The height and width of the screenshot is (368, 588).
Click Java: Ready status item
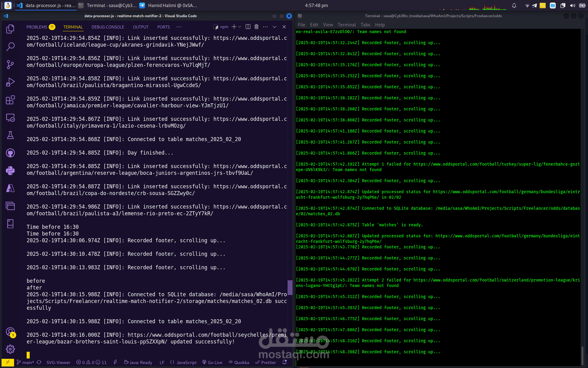138,362
